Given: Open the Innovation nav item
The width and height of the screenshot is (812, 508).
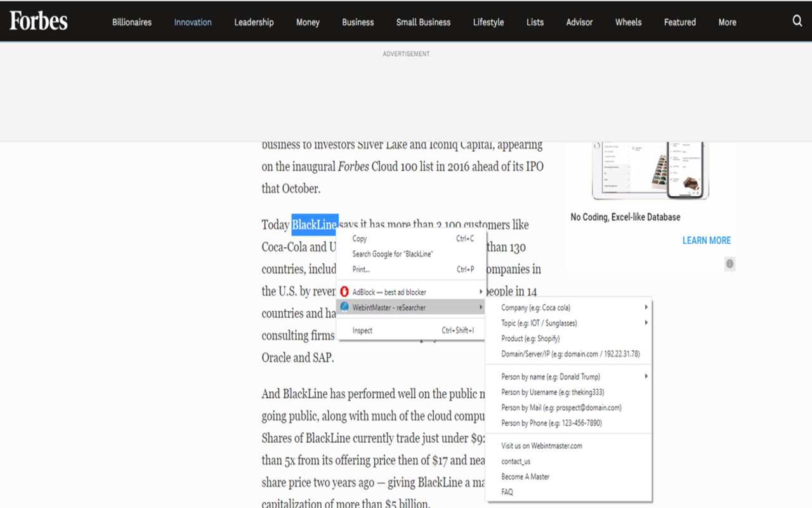Looking at the screenshot, I should 193,22.
